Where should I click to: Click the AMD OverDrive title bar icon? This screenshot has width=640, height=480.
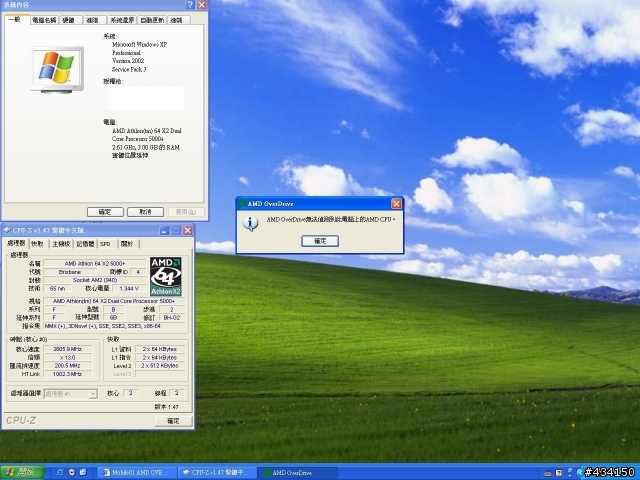pos(242,204)
